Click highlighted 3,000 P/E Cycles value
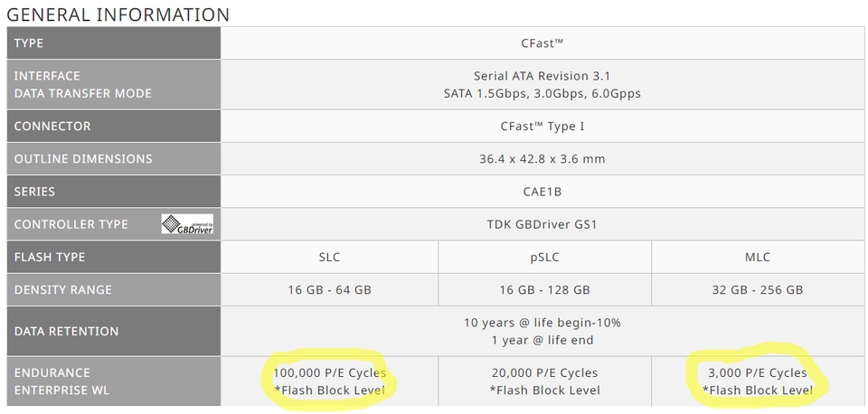Viewport: 868px width, 414px height. coord(758,373)
